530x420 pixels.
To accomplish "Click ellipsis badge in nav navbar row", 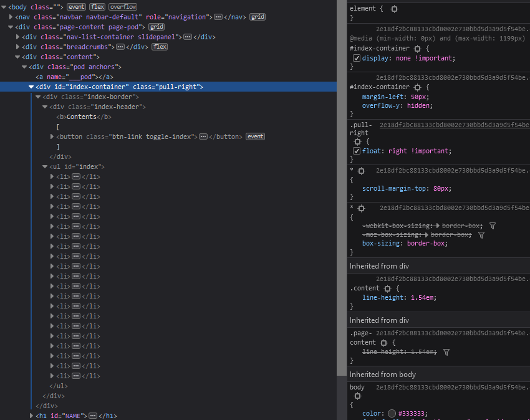I will click(x=218, y=17).
